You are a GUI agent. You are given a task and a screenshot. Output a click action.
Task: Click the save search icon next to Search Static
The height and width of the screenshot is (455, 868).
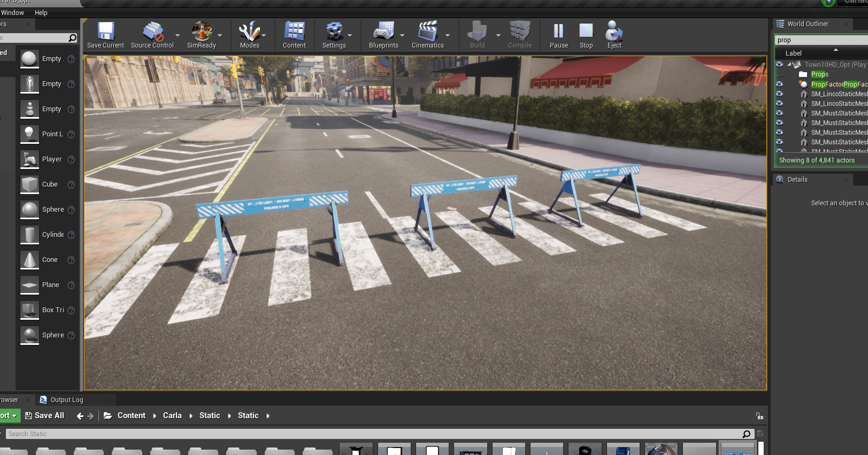pos(760,434)
